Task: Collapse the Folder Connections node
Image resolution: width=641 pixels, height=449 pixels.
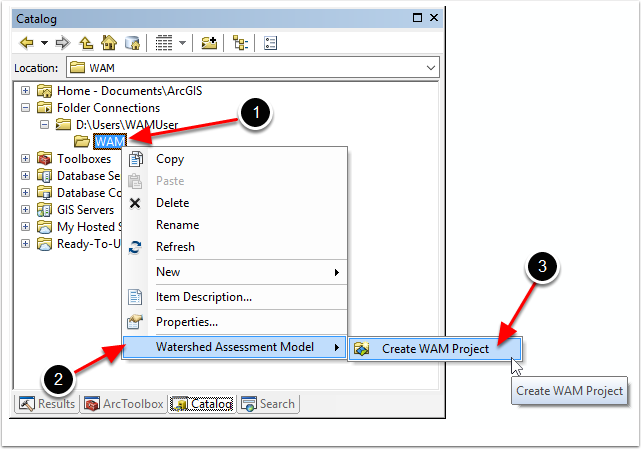Action: (25, 108)
